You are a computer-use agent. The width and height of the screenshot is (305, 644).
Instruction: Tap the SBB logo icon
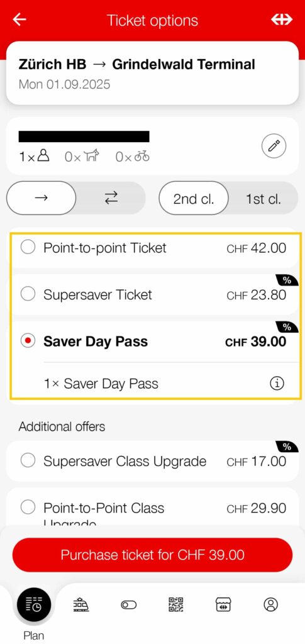(282, 19)
